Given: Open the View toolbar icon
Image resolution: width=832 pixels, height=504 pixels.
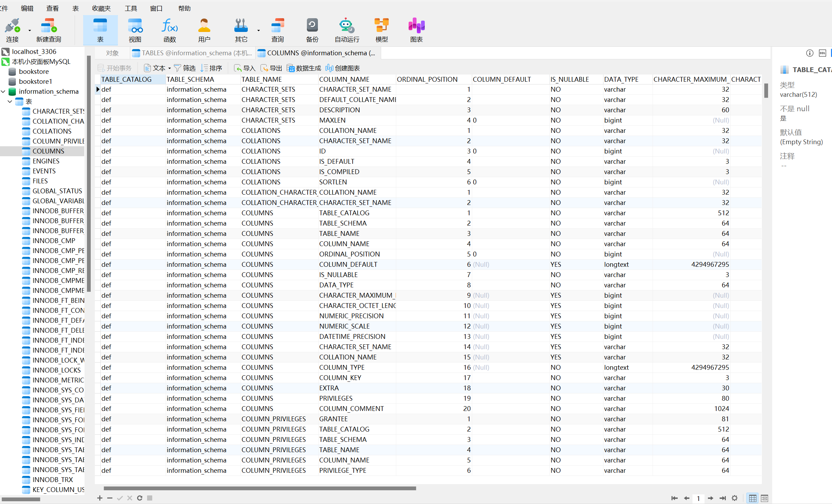Looking at the screenshot, I should (135, 26).
